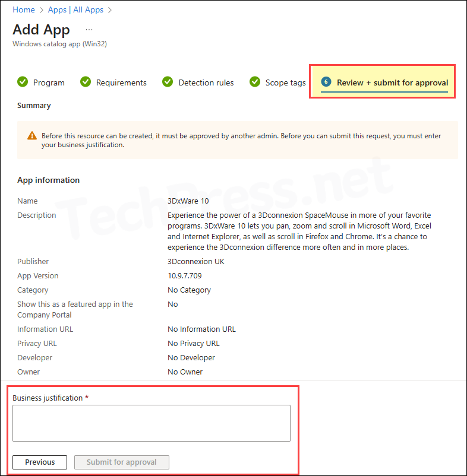Select the publisher value 3Dconnexion UK
This screenshot has height=476, width=467.
pyautogui.click(x=196, y=261)
